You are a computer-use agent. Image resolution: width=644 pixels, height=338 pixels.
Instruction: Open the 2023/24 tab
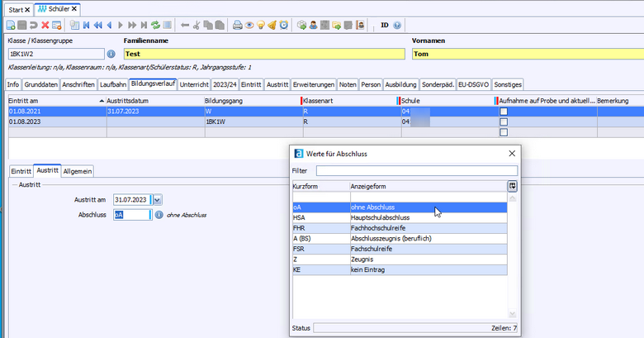click(x=225, y=84)
